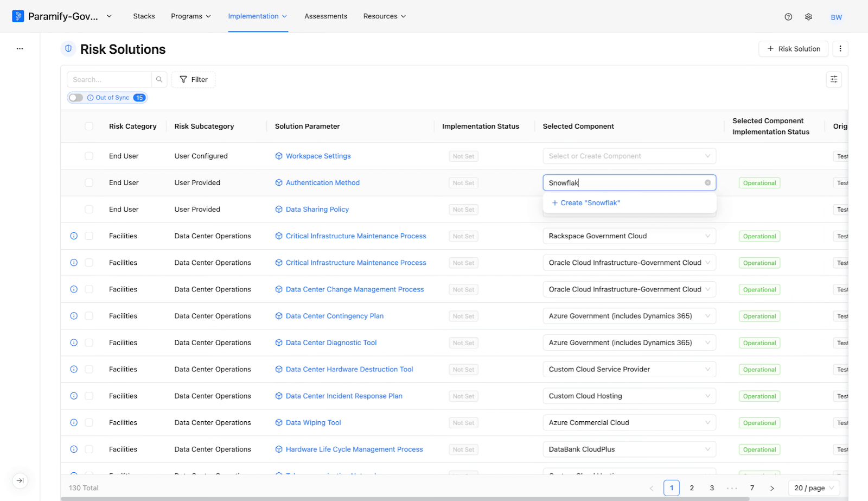Expand the collapsed sidebar arrow button
868x501 pixels.
click(20, 480)
